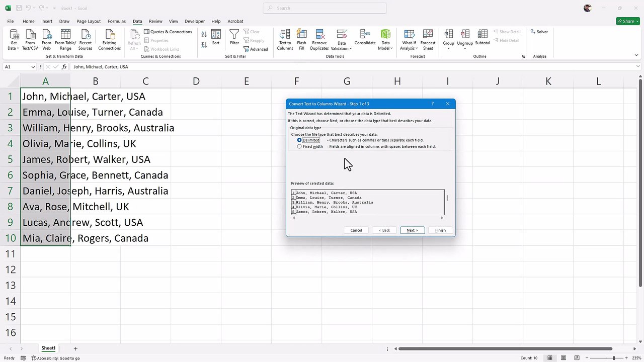Click the zoom slider handle

(x=614, y=358)
